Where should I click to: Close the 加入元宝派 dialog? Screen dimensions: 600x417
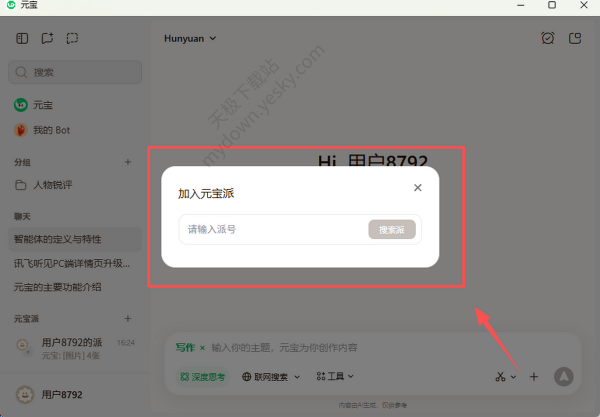click(x=418, y=187)
